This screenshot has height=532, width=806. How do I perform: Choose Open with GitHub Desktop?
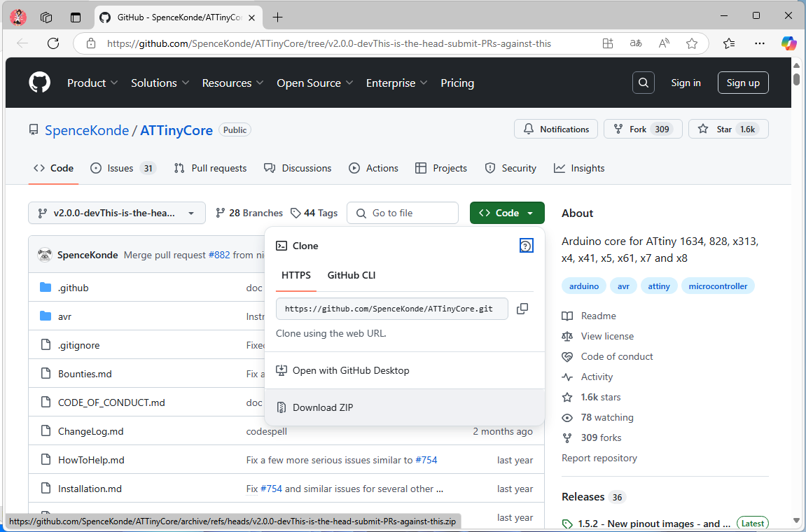coord(405,370)
